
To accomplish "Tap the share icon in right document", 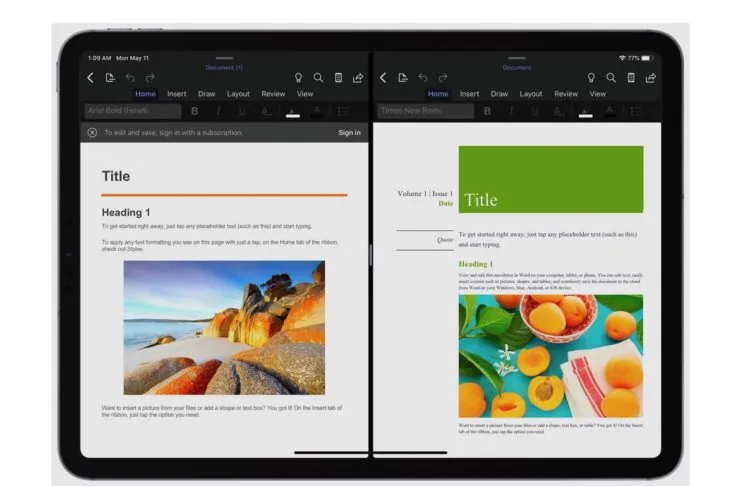I will 651,78.
